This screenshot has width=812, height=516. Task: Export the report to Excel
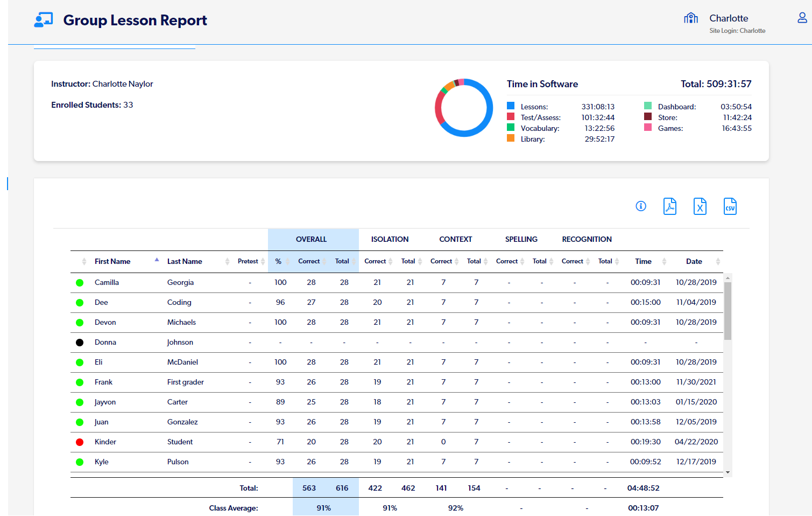coord(700,206)
